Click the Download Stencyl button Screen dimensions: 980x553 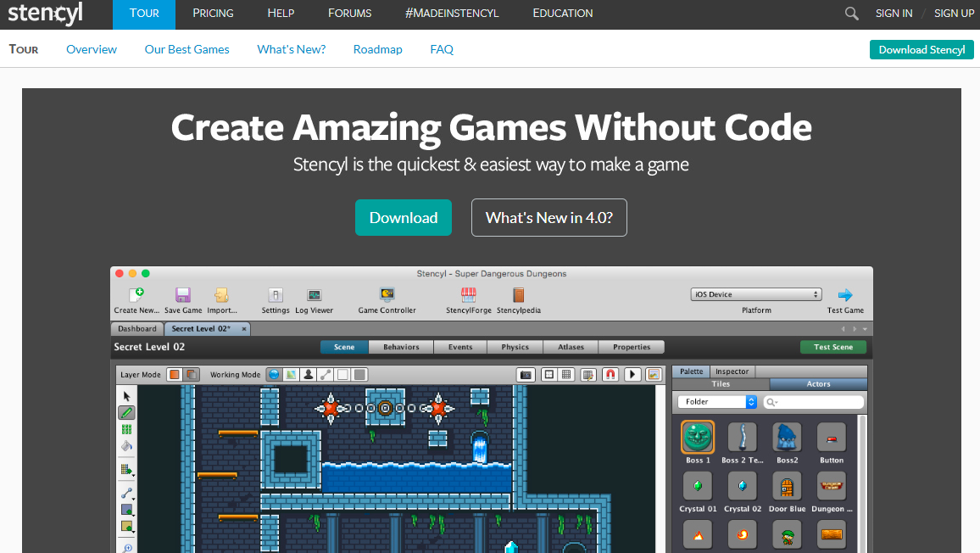(x=922, y=49)
